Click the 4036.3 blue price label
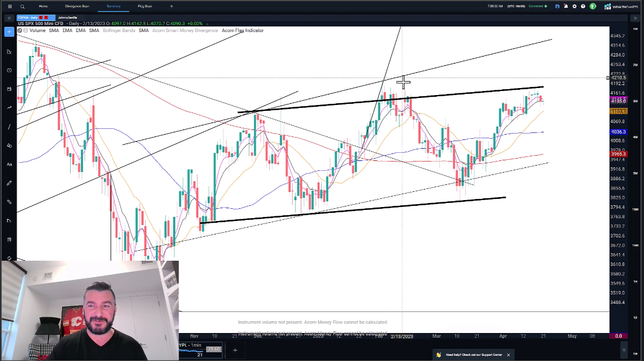 click(618, 132)
